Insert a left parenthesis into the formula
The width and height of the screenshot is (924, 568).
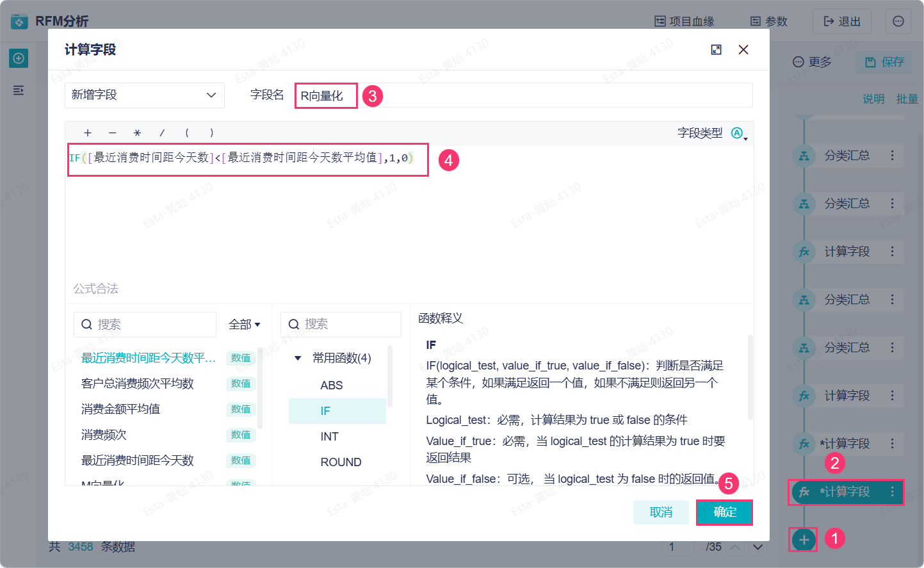click(x=187, y=133)
